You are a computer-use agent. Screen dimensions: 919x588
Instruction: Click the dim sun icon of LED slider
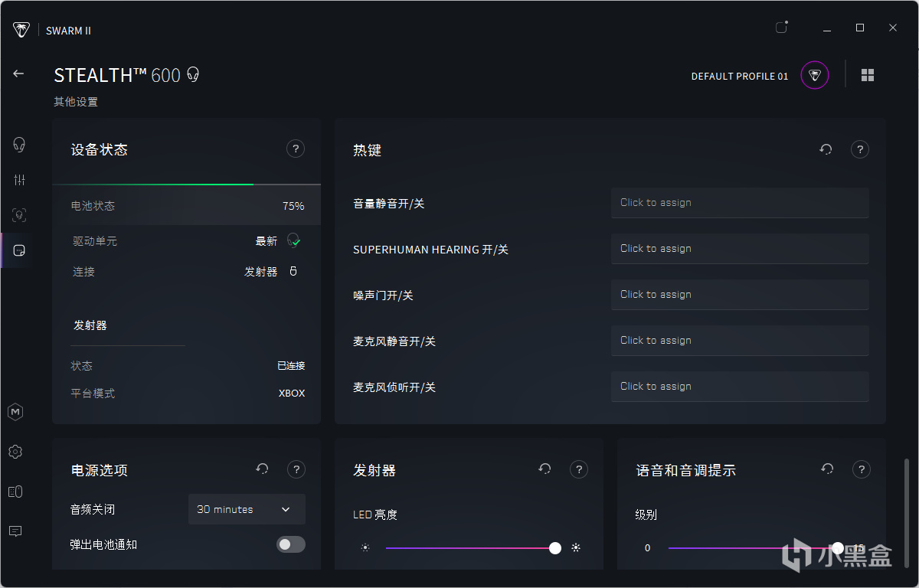[x=365, y=548]
